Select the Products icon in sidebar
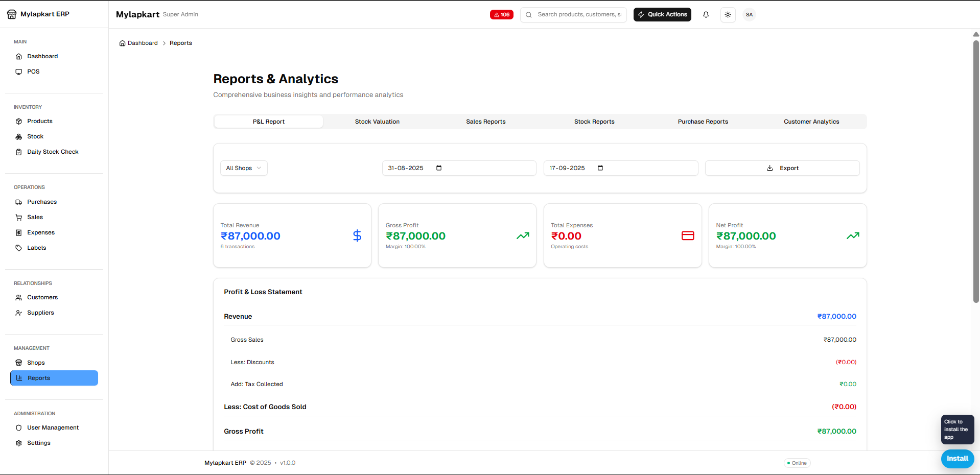The height and width of the screenshot is (475, 980). pyautogui.click(x=18, y=121)
